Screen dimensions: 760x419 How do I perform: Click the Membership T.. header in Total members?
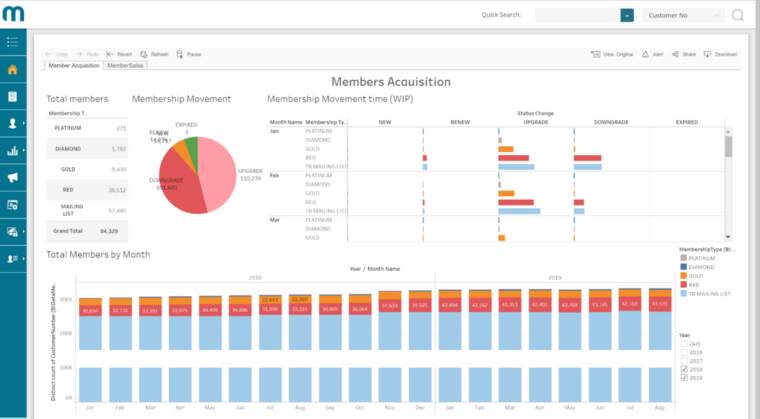click(67, 113)
